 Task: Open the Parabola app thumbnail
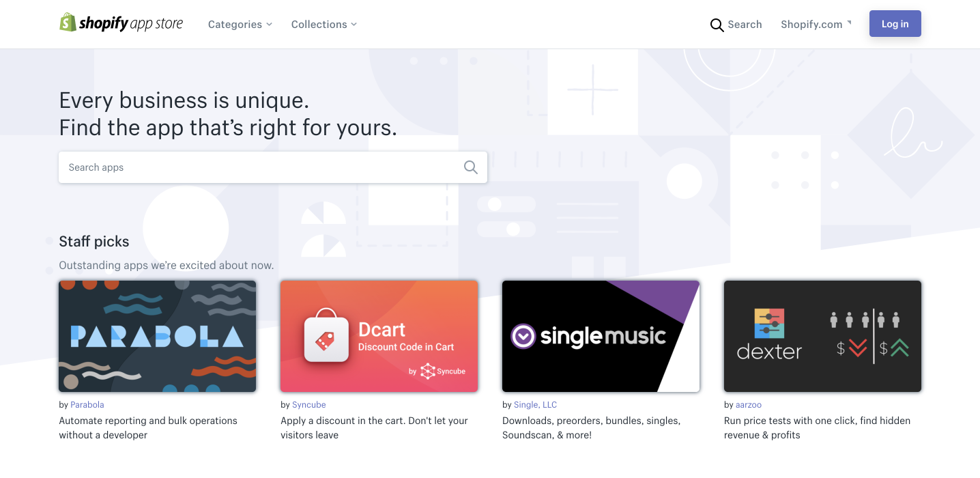158,336
